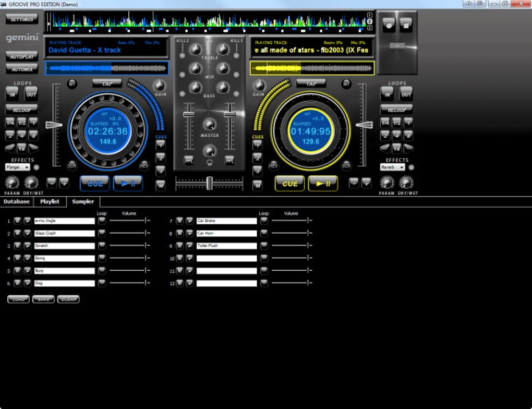Load a file into sample slot 1
This screenshot has width=532, height=409.
tap(18, 221)
